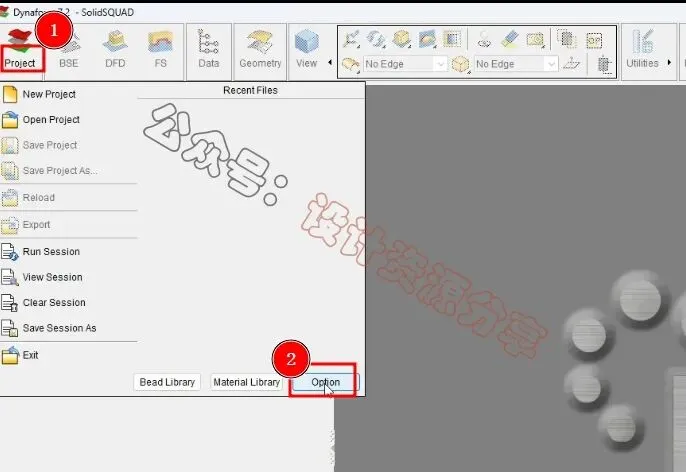
Task: Click the dashed OP box icon
Action: tap(594, 40)
